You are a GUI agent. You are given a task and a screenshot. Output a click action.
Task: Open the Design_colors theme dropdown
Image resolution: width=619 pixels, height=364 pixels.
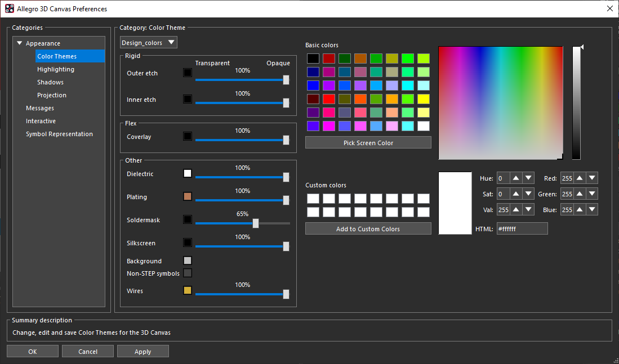click(149, 43)
